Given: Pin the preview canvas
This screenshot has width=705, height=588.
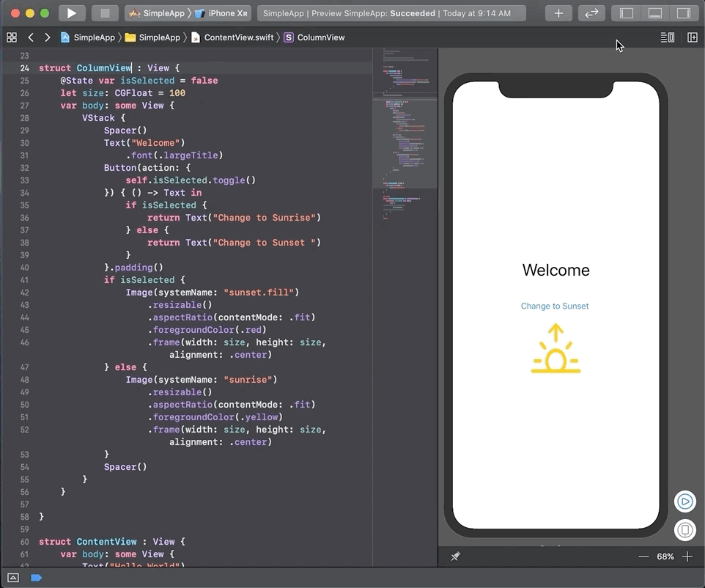Looking at the screenshot, I should click(x=455, y=556).
